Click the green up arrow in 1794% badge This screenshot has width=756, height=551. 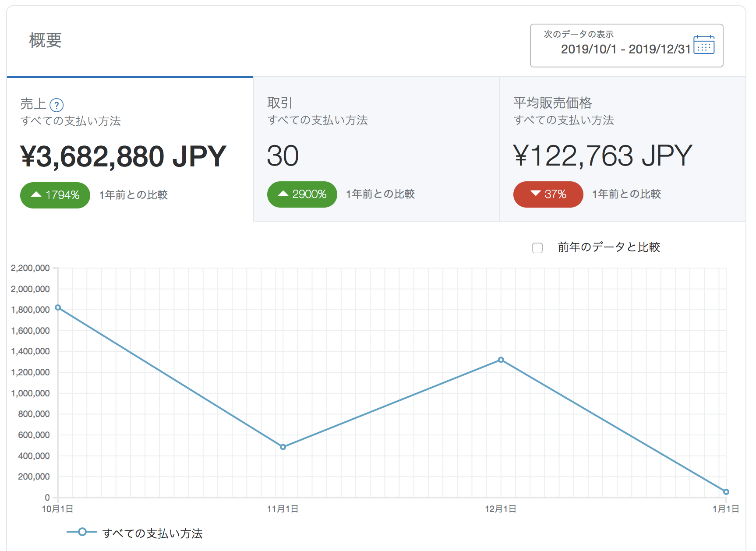click(36, 195)
